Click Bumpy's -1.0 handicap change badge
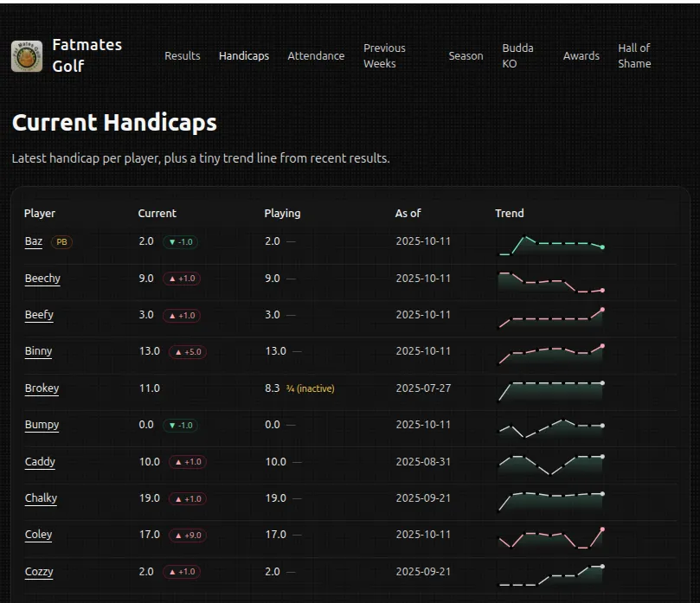Viewport: 700px width, 603px height. (180, 426)
